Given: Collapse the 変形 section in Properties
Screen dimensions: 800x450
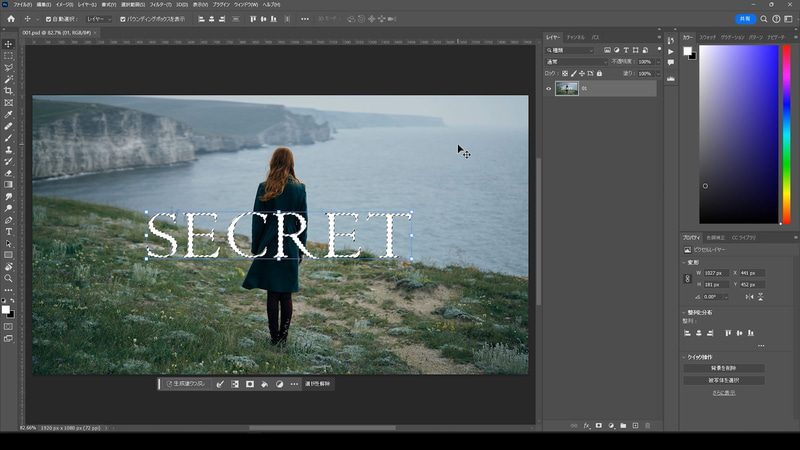Looking at the screenshot, I should coord(684,262).
